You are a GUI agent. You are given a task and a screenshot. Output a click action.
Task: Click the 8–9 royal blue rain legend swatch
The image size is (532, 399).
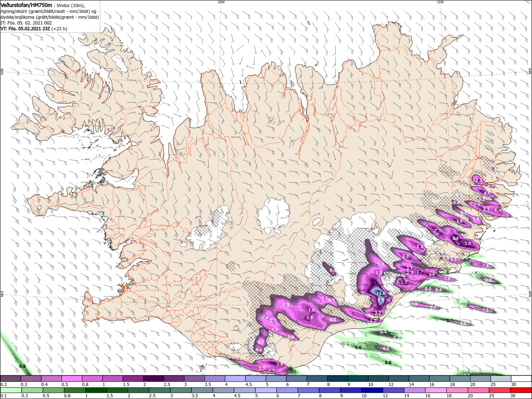click(x=330, y=390)
